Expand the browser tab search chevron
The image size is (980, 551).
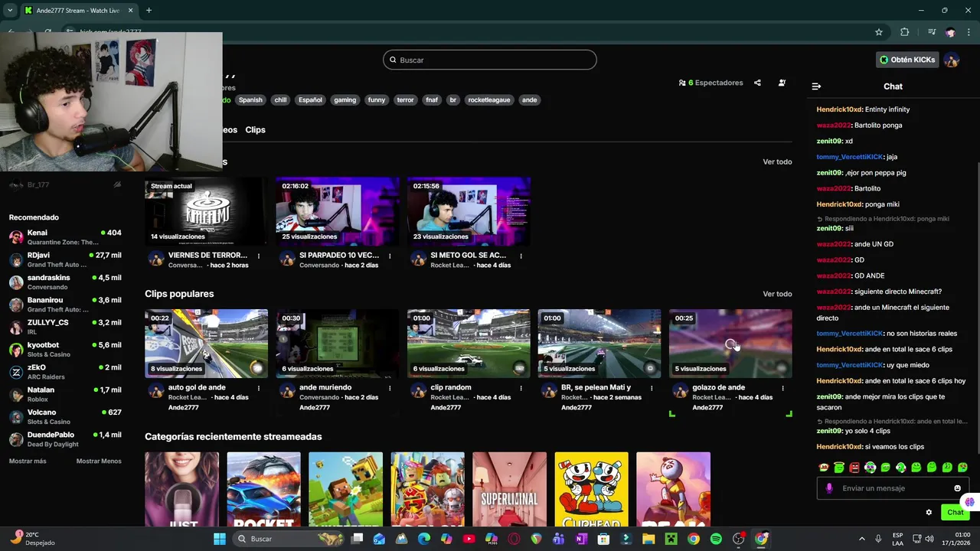[9, 11]
